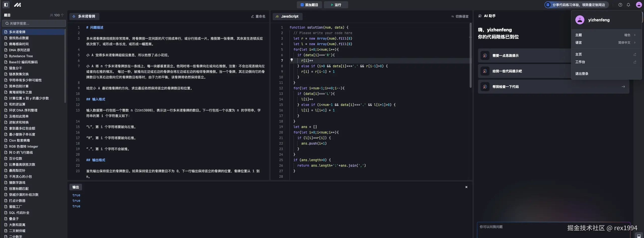Click the search magnifier icon in the sidebar

point(7,23)
